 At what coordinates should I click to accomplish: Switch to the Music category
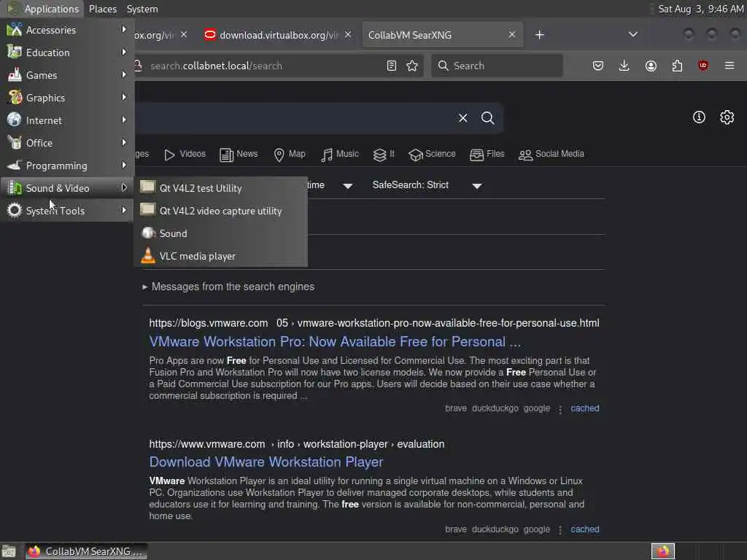[x=340, y=155]
